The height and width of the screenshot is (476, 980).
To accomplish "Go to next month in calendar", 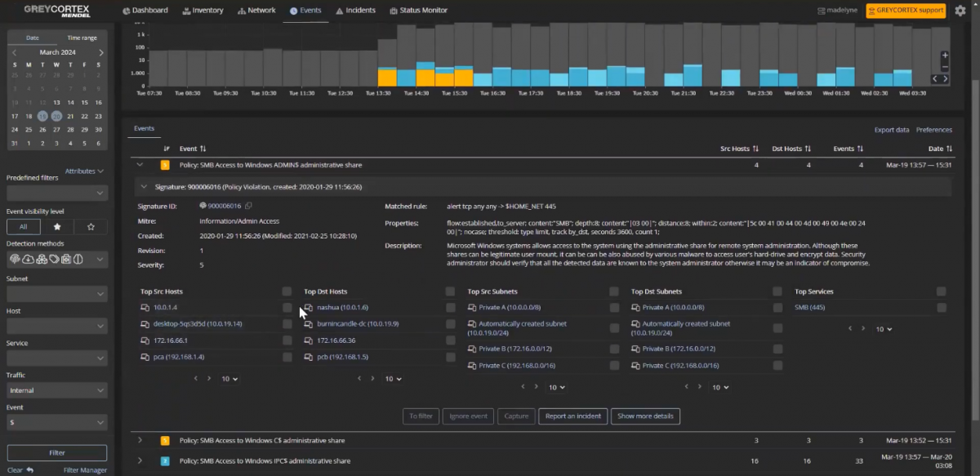I will coord(101,52).
